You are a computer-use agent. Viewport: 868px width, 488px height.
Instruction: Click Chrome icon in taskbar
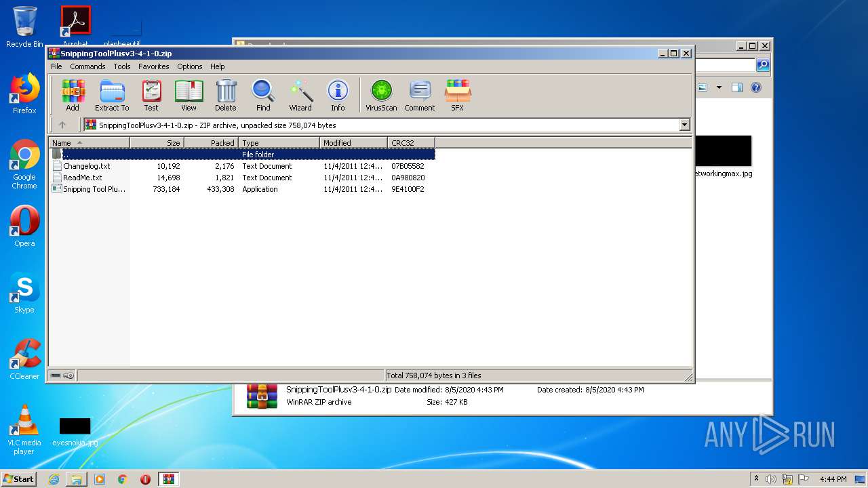123,479
